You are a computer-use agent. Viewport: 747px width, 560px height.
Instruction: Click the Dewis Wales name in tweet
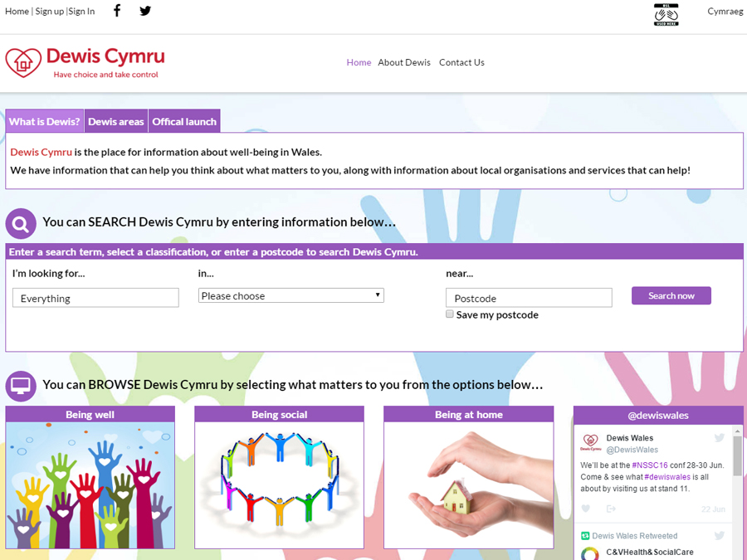point(629,437)
